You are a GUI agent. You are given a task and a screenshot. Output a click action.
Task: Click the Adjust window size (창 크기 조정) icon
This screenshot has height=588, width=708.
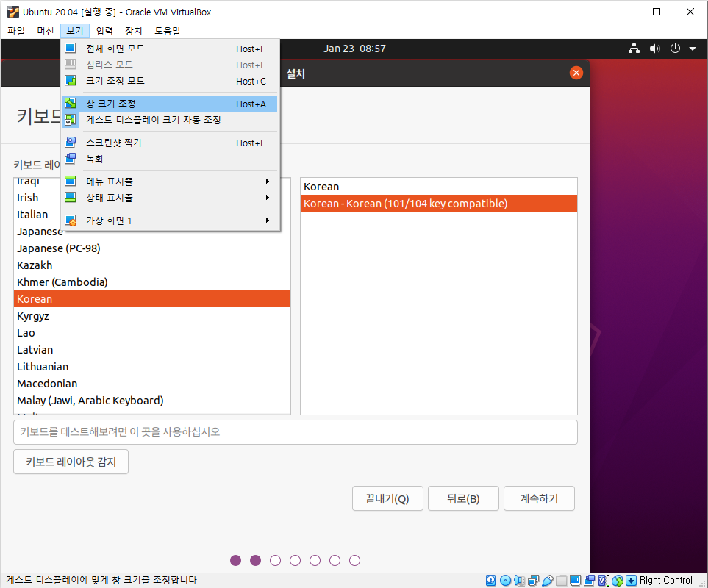click(x=71, y=104)
